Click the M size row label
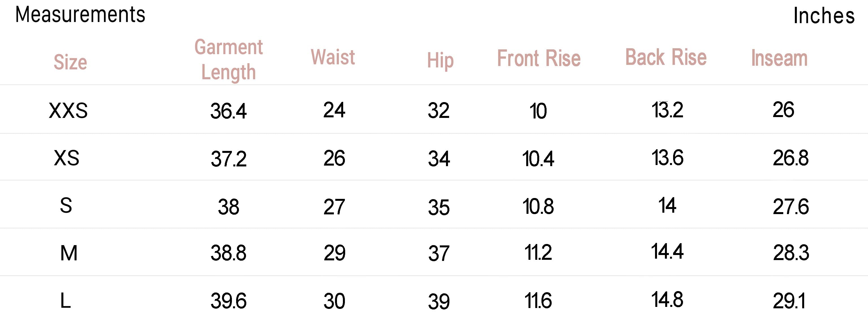This screenshot has height=321, width=868. (x=69, y=253)
